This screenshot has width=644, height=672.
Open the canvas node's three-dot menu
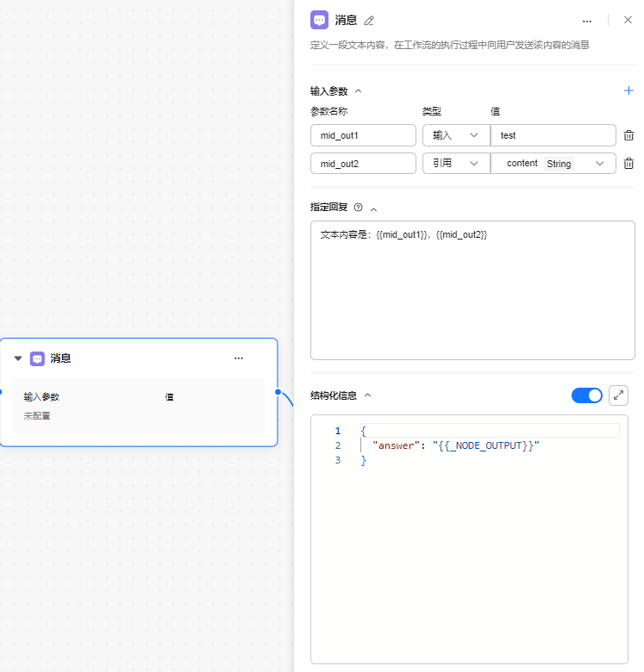click(239, 358)
